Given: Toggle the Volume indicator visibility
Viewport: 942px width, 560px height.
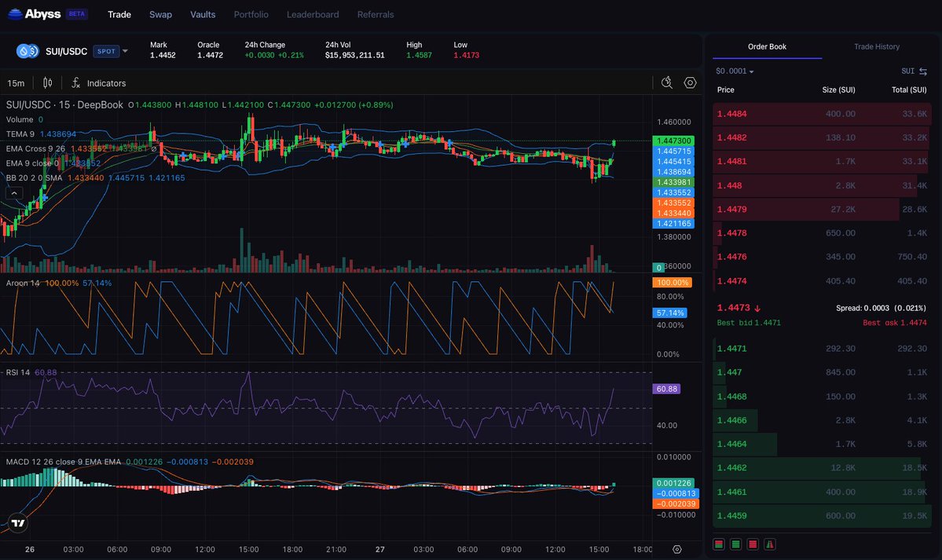Looking at the screenshot, I should (21, 120).
